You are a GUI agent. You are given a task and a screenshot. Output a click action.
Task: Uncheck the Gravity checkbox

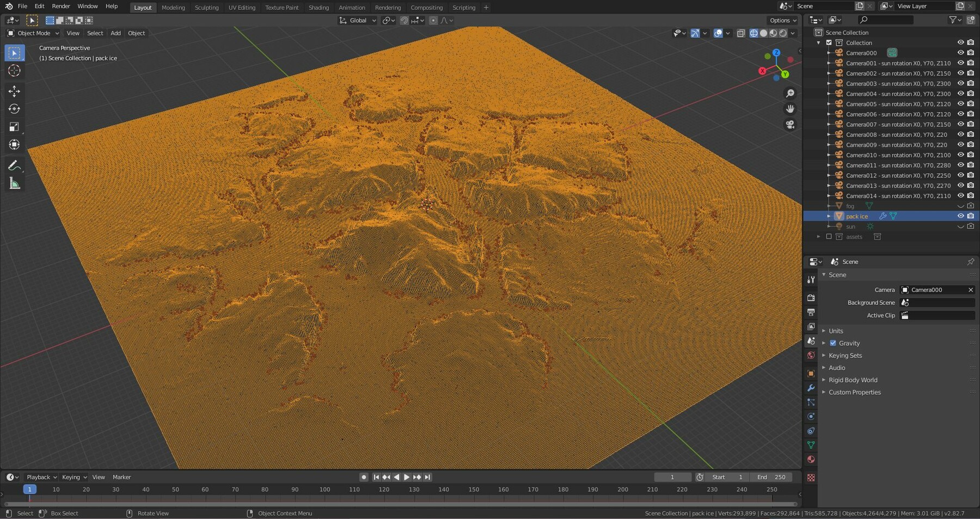coord(834,343)
